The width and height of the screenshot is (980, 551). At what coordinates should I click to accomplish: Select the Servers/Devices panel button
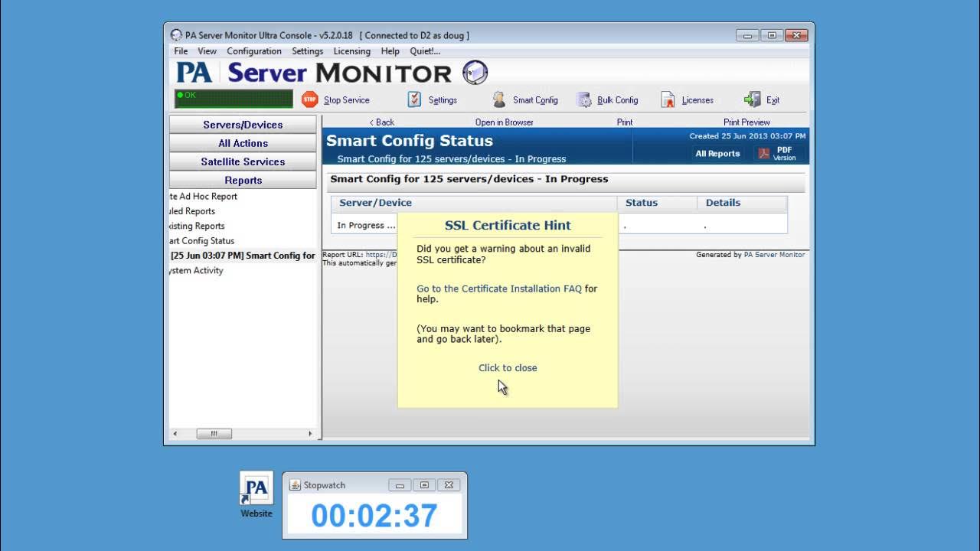point(243,125)
